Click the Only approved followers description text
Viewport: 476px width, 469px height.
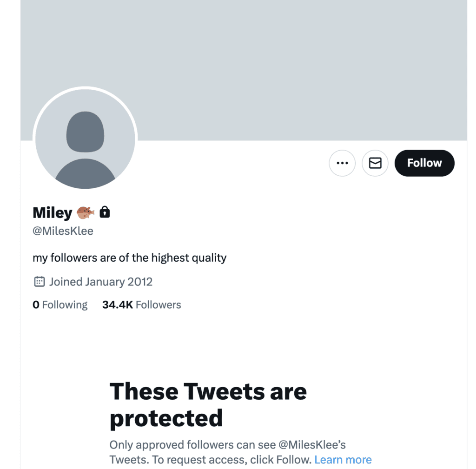(192, 445)
